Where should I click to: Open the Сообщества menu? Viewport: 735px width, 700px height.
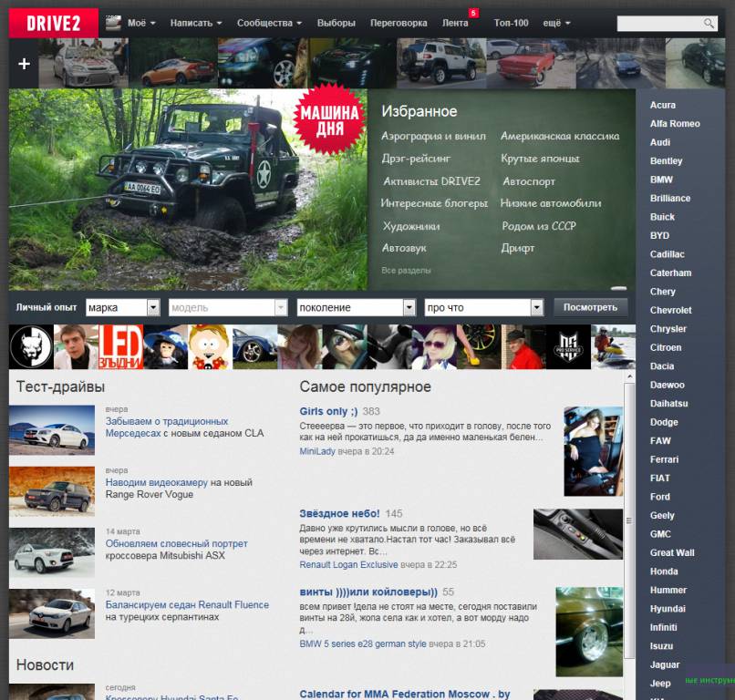coord(269,23)
